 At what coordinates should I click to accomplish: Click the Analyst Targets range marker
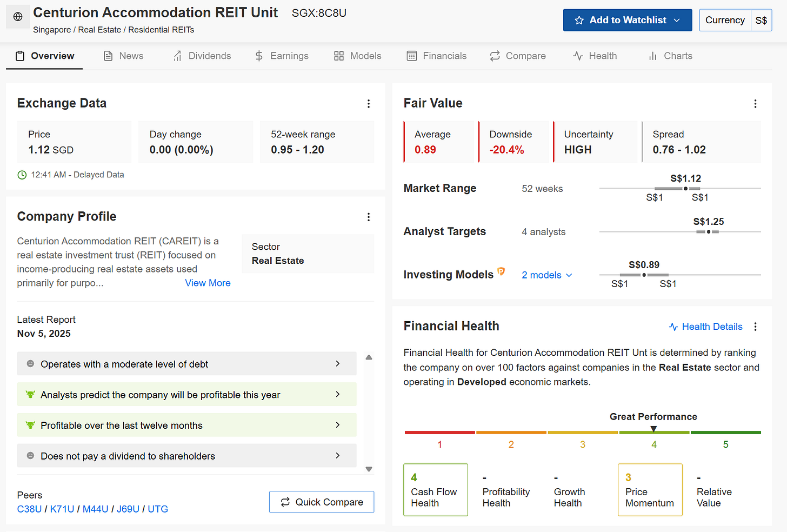(x=708, y=232)
